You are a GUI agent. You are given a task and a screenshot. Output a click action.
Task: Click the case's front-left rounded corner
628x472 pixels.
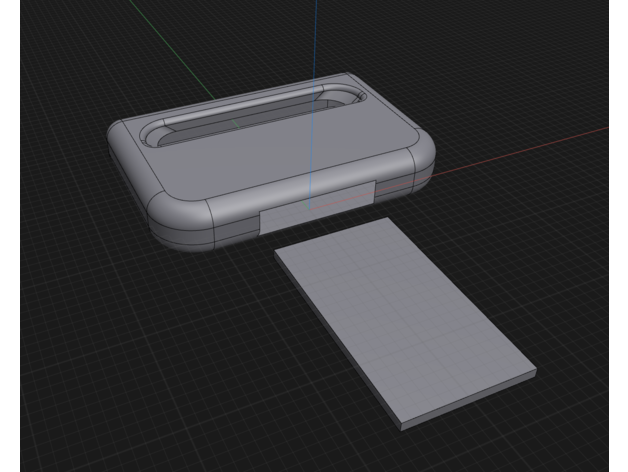tap(178, 222)
